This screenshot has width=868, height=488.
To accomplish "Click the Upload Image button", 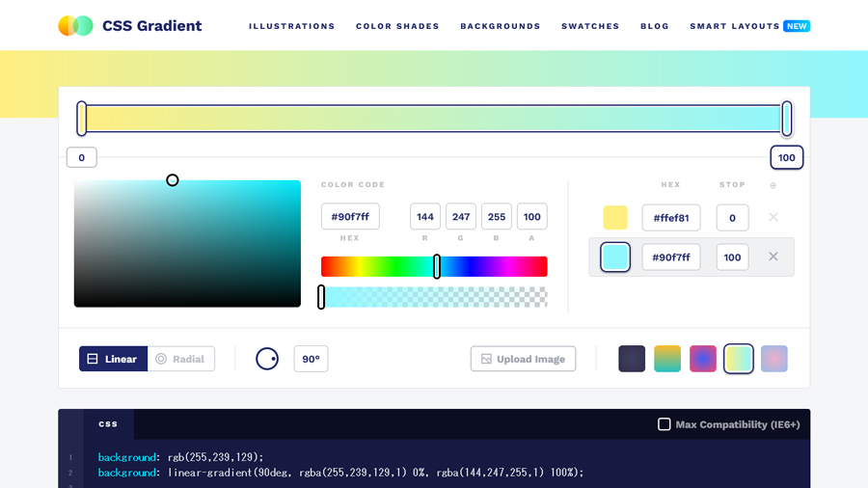I will 523,359.
